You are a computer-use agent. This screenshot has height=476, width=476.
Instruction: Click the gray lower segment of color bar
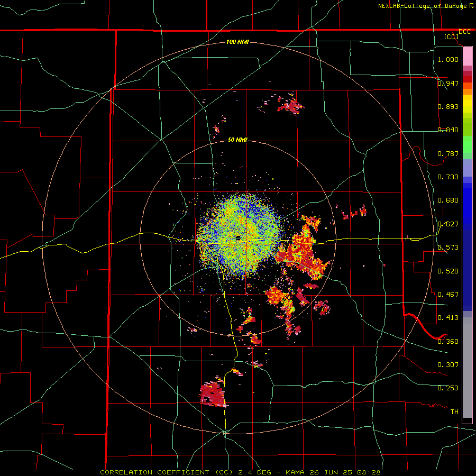[467, 368]
